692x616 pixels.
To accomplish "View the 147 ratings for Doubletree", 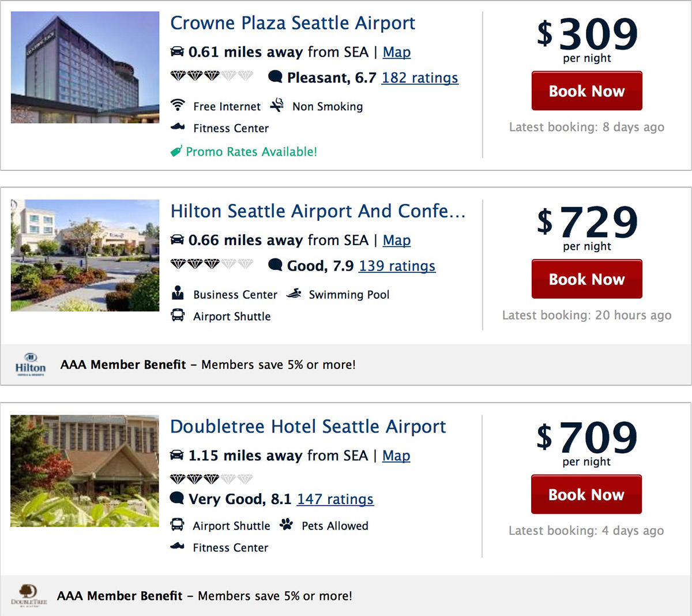I will click(x=335, y=499).
